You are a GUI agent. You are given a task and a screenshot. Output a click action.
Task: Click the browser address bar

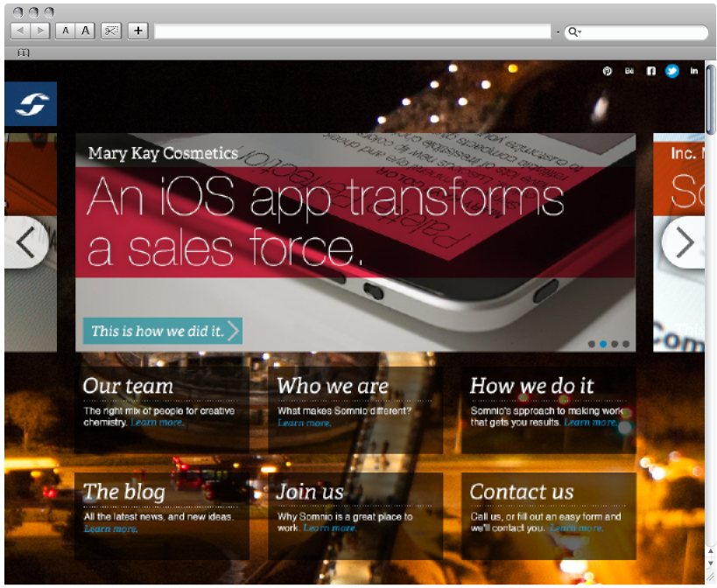click(x=353, y=31)
